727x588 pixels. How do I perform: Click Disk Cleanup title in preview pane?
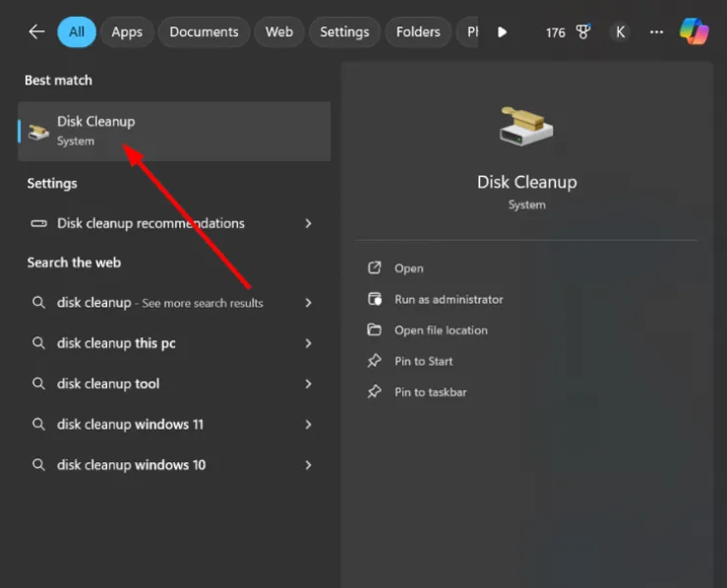tap(527, 182)
